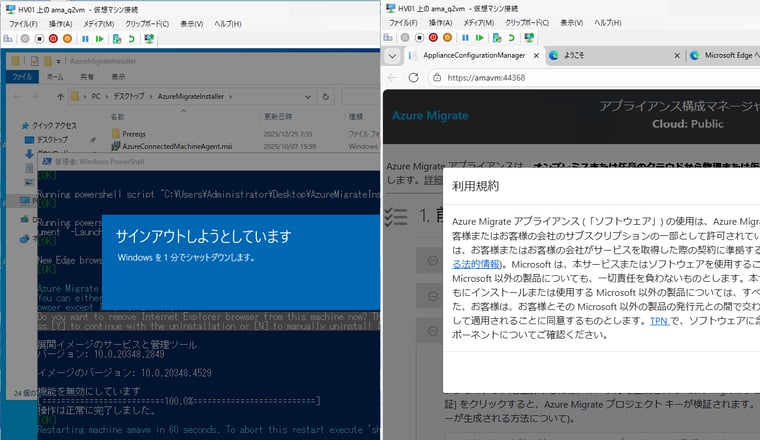Click Explorer 共有 ribbon tab

click(87, 77)
